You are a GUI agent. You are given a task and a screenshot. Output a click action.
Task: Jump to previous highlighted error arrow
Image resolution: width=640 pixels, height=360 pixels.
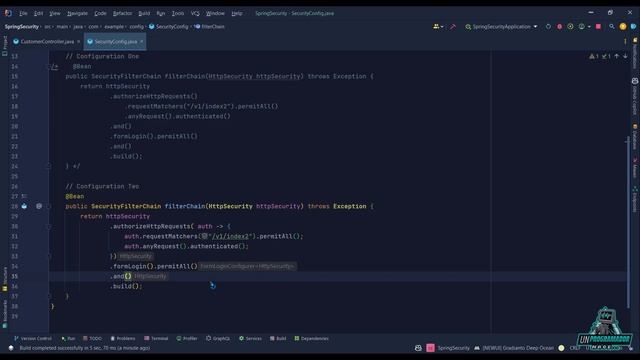point(616,56)
